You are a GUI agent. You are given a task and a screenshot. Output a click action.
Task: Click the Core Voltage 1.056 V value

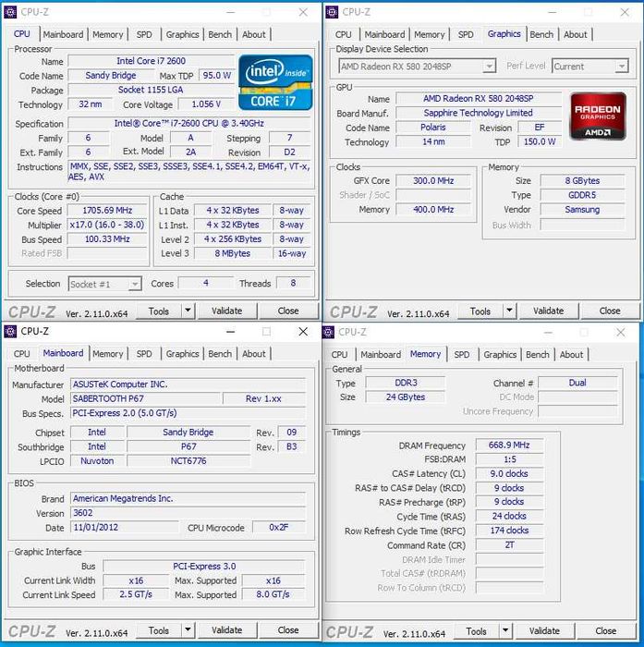(206, 104)
